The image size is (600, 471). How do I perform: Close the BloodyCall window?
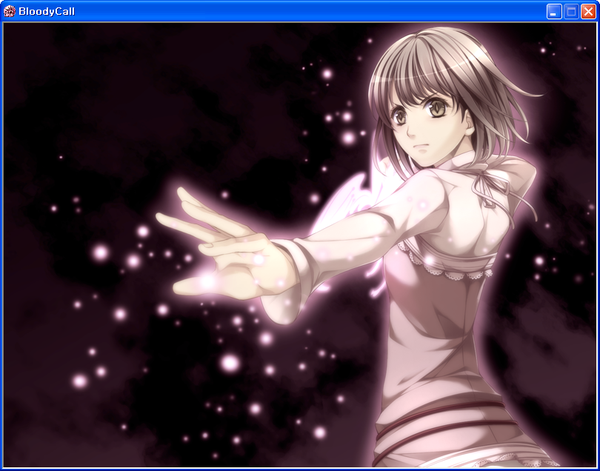tap(589, 11)
